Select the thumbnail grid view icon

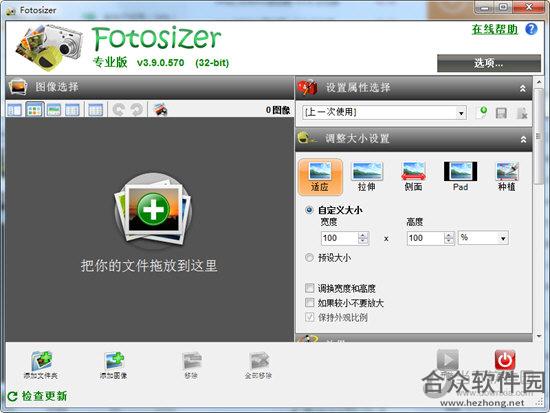pos(34,110)
